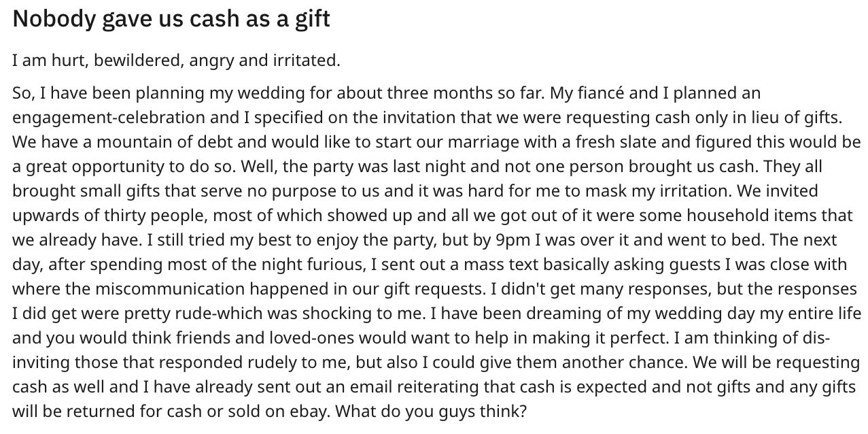This screenshot has width=868, height=434.
Task: Click the word 'engagement-celebration'
Action: click(x=109, y=117)
